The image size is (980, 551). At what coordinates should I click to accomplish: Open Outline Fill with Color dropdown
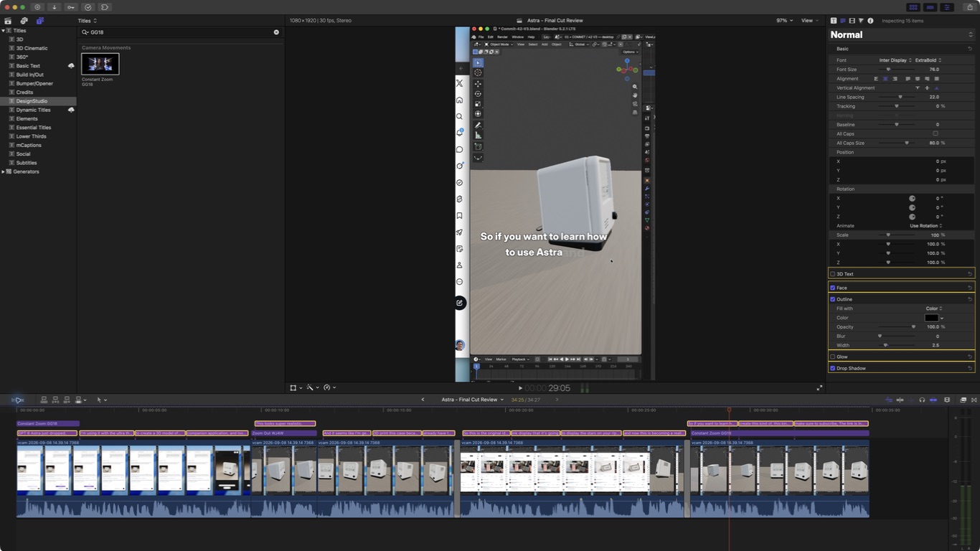934,309
